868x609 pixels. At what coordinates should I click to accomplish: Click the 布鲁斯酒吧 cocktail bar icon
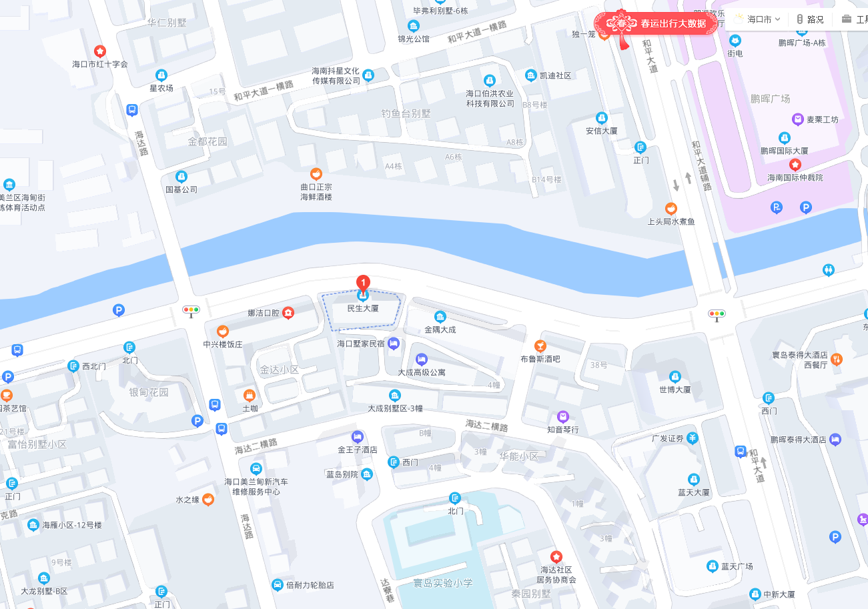tap(540, 346)
